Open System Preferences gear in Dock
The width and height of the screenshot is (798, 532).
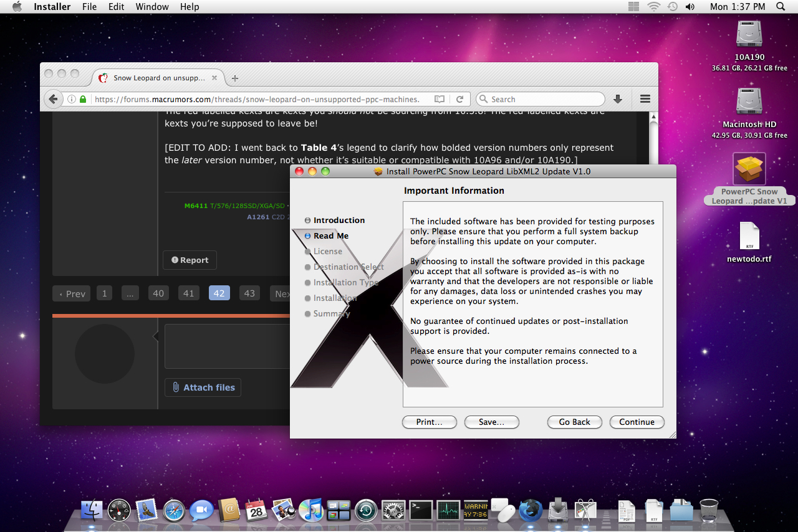point(393,510)
